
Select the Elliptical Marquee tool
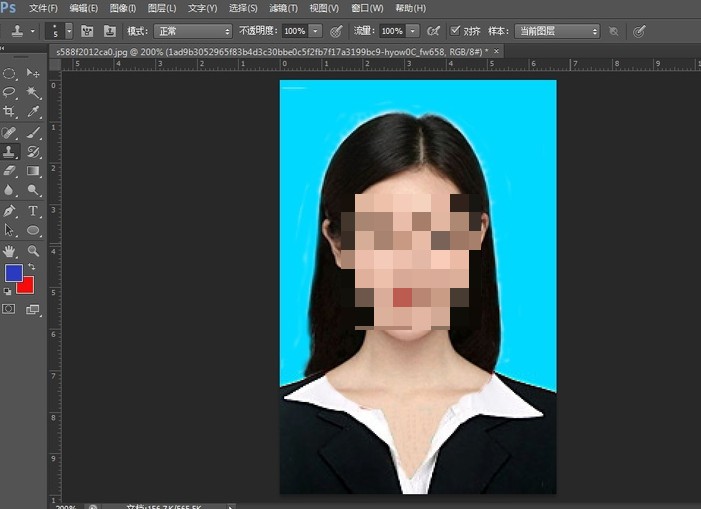[10, 73]
